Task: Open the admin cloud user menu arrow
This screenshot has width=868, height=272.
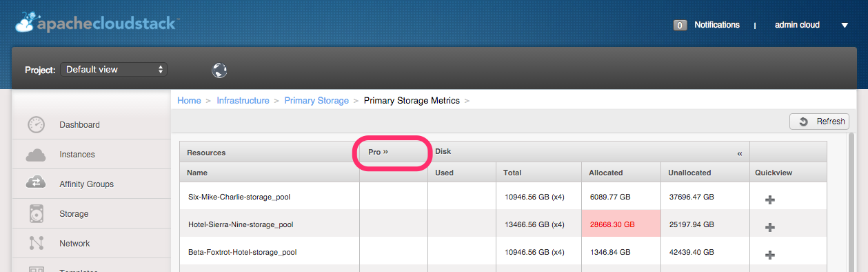Action: [x=845, y=26]
